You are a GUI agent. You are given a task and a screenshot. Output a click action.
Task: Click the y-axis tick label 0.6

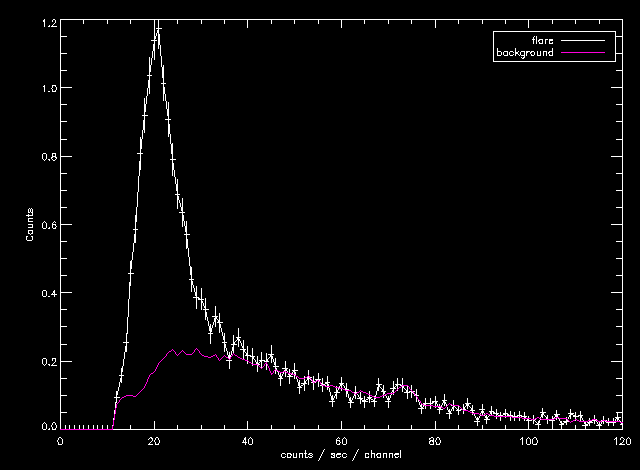(x=49, y=225)
